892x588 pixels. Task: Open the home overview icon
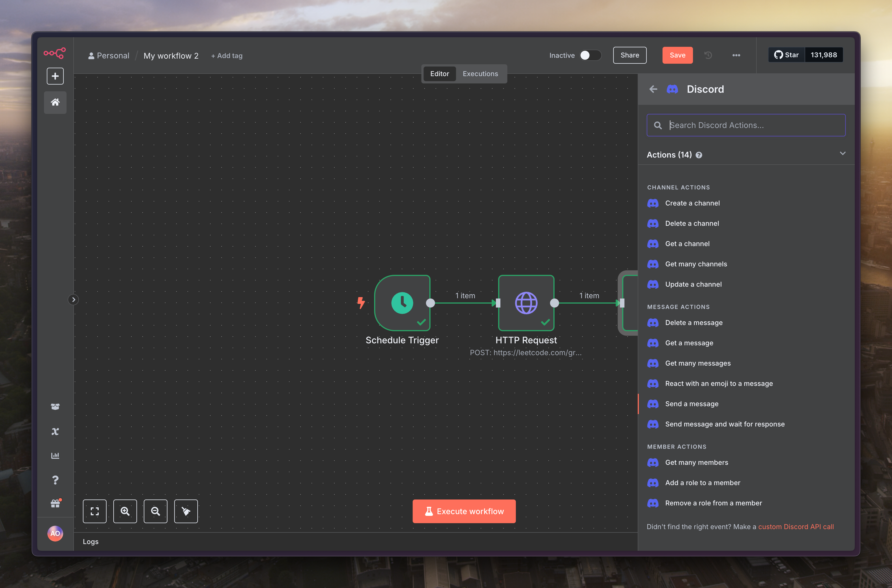click(x=55, y=102)
